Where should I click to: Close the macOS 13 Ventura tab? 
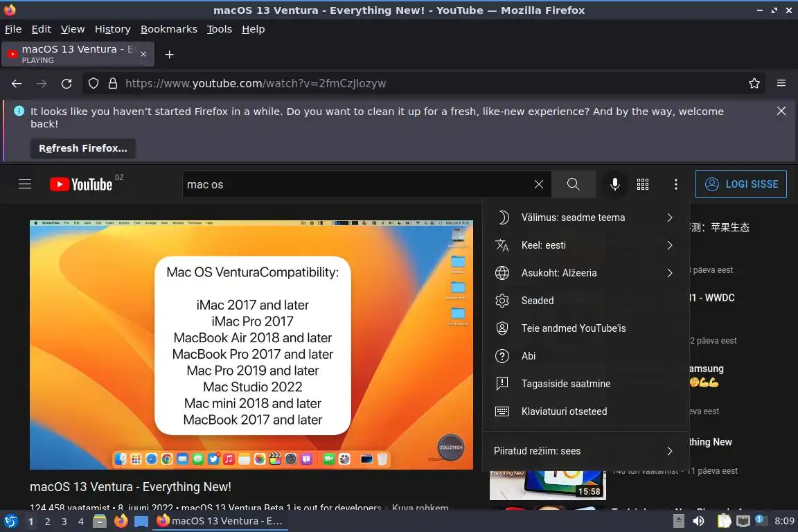(x=143, y=54)
